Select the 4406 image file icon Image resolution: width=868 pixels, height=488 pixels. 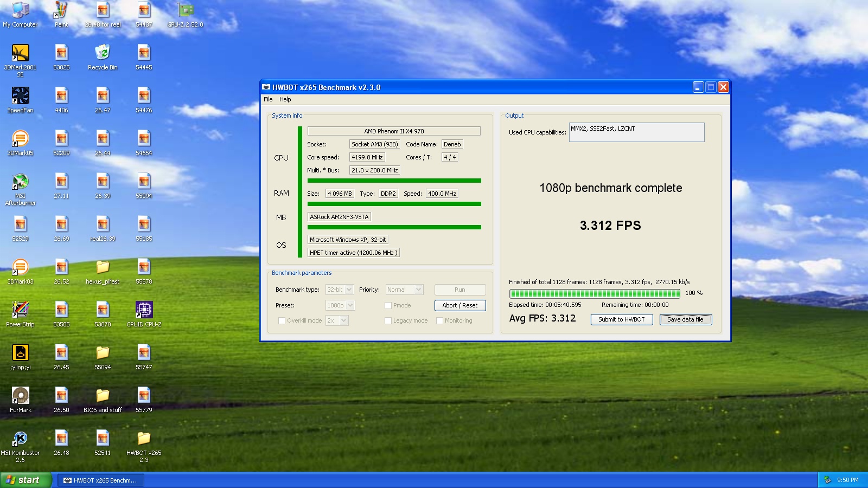tap(61, 100)
